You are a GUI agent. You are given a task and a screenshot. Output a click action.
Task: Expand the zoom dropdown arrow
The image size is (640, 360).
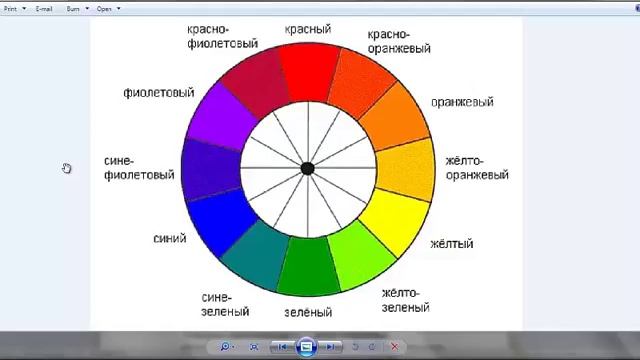pos(233,347)
